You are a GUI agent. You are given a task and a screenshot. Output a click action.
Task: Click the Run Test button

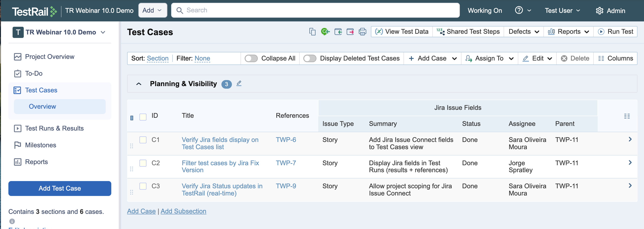coord(615,31)
